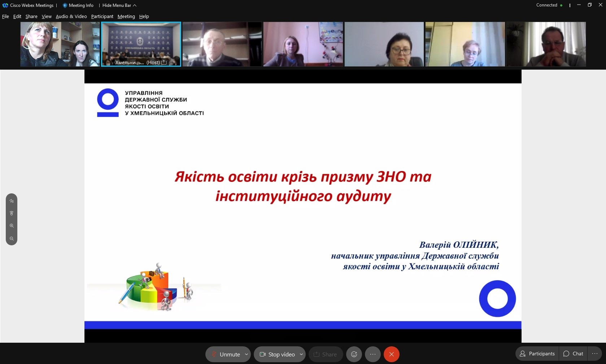The width and height of the screenshot is (606, 364).
Task: Stop video with the camera button
Action: 277,354
